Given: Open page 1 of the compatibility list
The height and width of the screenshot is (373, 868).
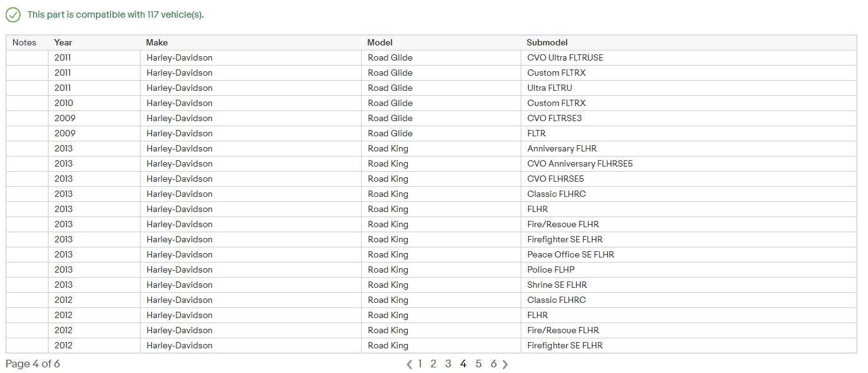Looking at the screenshot, I should 420,364.
